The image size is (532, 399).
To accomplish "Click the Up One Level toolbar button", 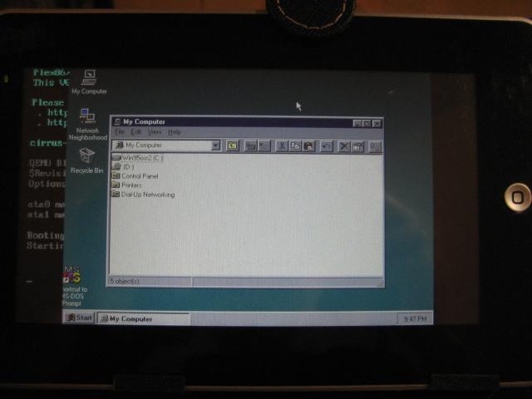I will pos(232,145).
